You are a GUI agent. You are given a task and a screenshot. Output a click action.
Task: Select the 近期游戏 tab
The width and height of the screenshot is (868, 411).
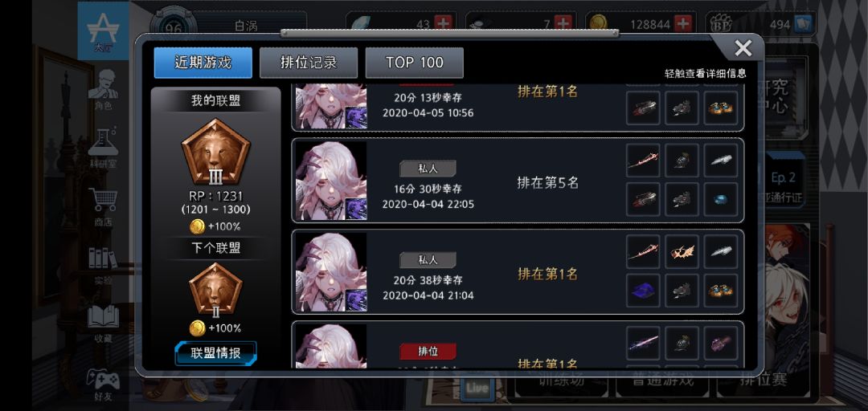click(203, 63)
